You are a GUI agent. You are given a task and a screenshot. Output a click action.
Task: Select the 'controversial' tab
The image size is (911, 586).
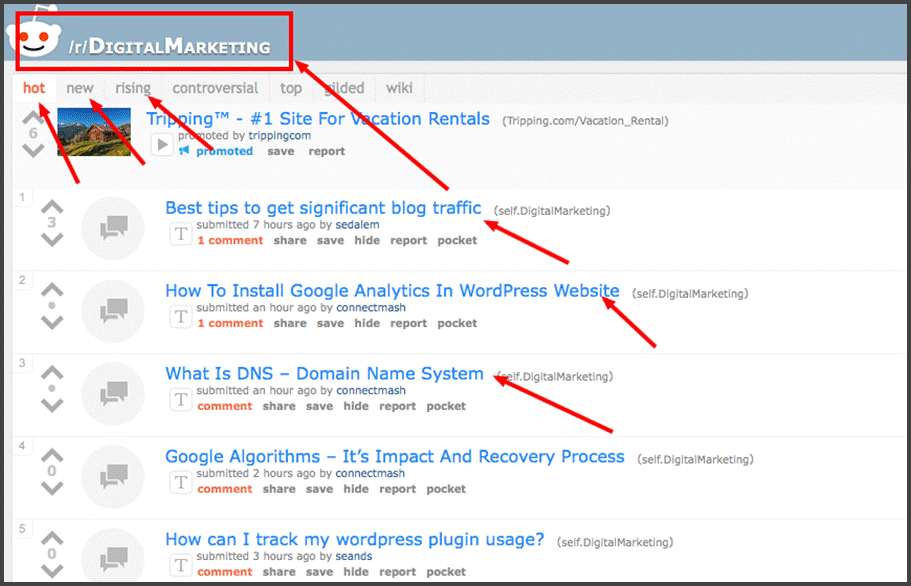coord(215,88)
